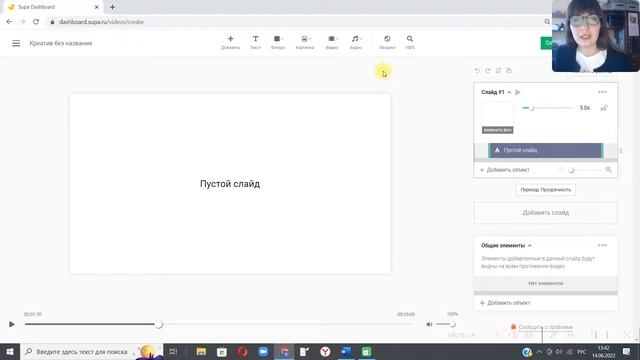Open Task View on the taskbar
Screen dimensions: 640x360
click(x=173, y=351)
